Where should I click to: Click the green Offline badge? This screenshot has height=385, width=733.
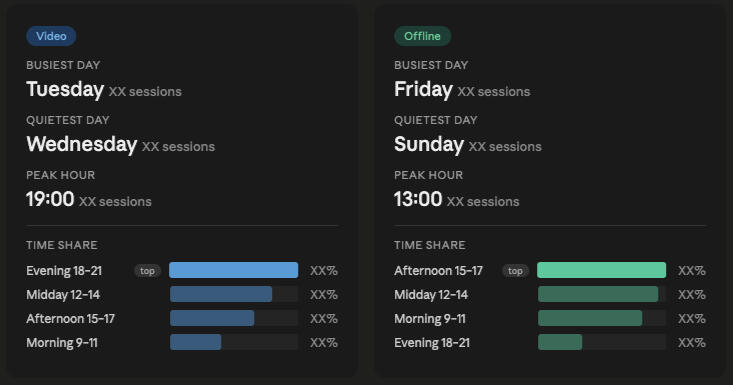422,36
